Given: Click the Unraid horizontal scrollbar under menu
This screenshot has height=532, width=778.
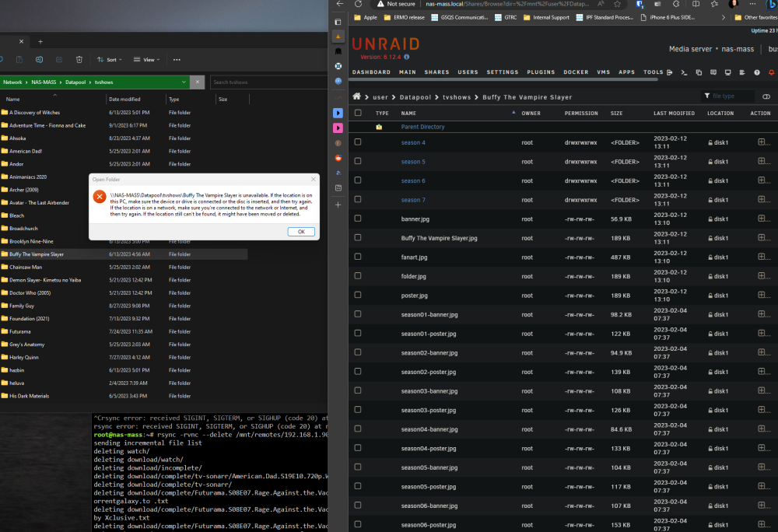Looking at the screenshot, I should click(x=505, y=79).
